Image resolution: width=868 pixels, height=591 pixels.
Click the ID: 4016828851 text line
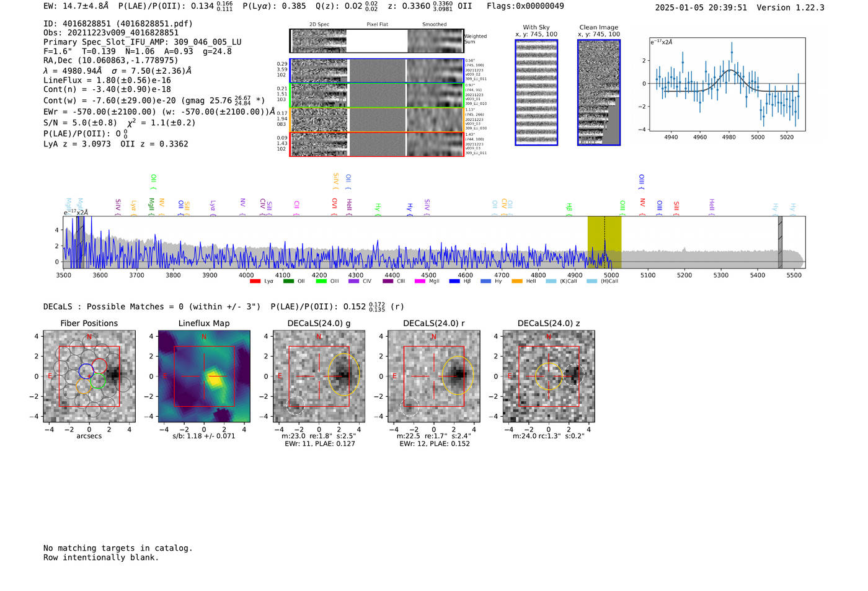coord(118,24)
